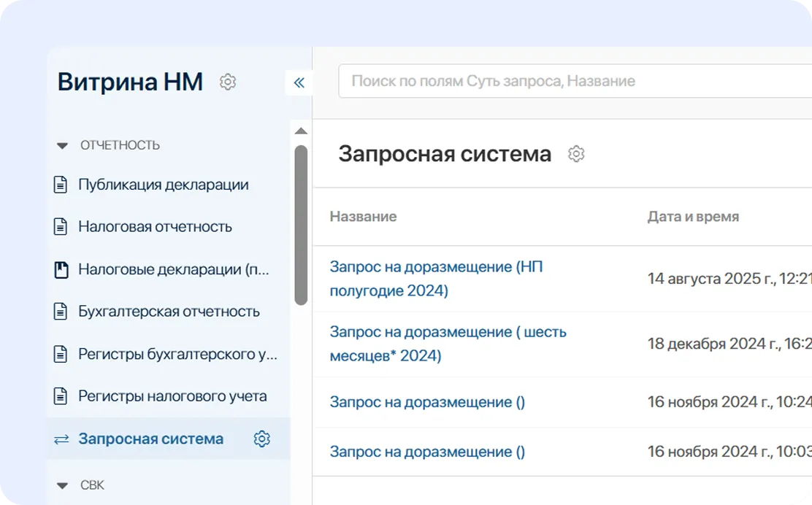Click the sidebar scrollbar thumb
Viewport: 812px width, 505px height.
300,223
